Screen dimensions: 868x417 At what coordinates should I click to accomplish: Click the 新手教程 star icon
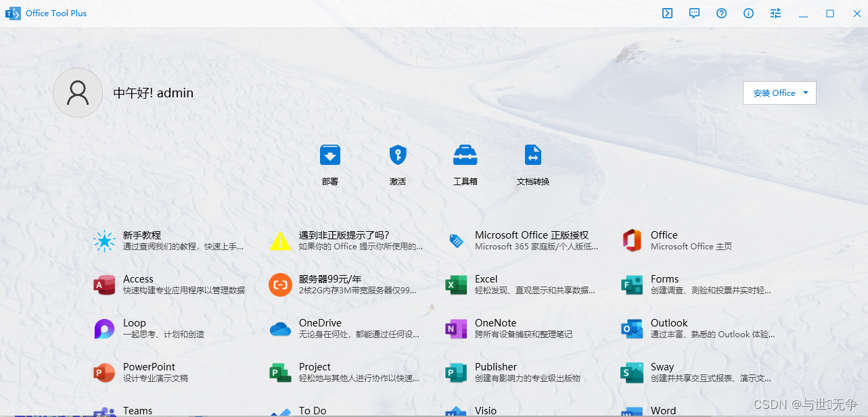pyautogui.click(x=104, y=241)
